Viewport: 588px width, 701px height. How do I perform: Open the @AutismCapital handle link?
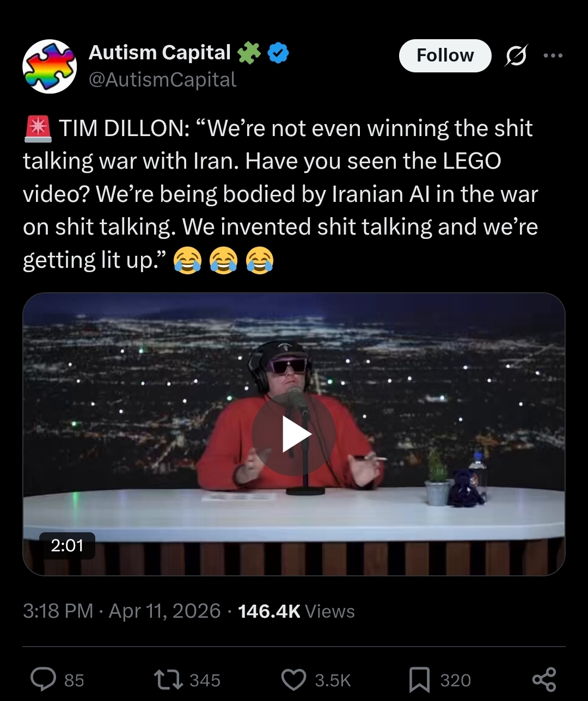162,79
